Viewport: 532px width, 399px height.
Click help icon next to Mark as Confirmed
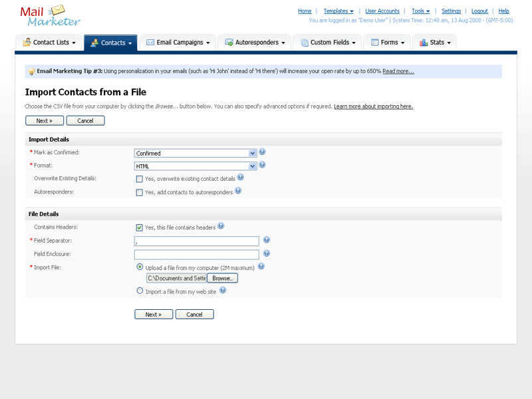click(x=262, y=152)
